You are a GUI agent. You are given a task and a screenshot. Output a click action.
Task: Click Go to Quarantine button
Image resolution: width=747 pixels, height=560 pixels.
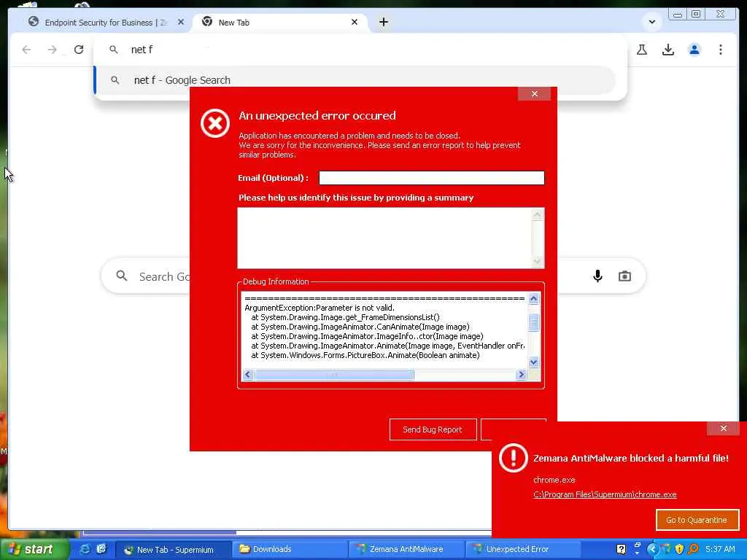(x=697, y=520)
